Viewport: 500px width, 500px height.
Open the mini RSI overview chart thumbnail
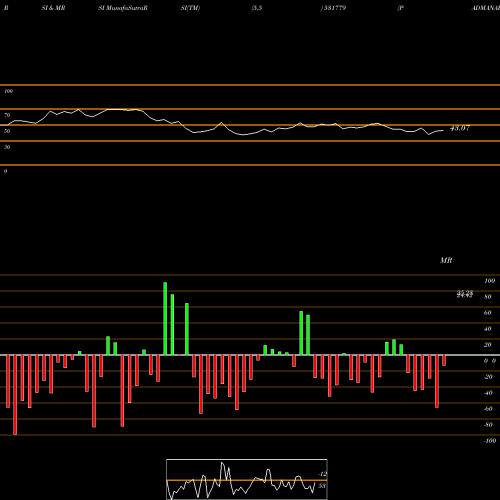point(247,479)
